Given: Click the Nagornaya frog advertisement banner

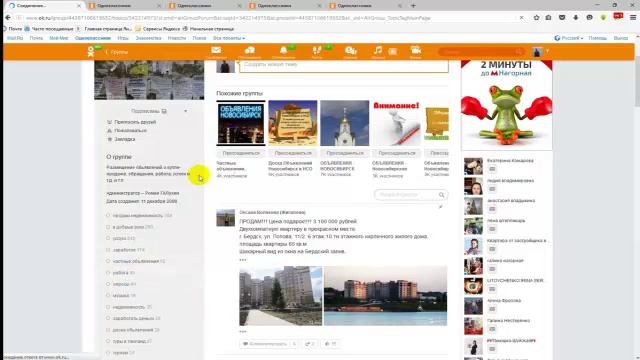Looking at the screenshot, I should coord(507,105).
